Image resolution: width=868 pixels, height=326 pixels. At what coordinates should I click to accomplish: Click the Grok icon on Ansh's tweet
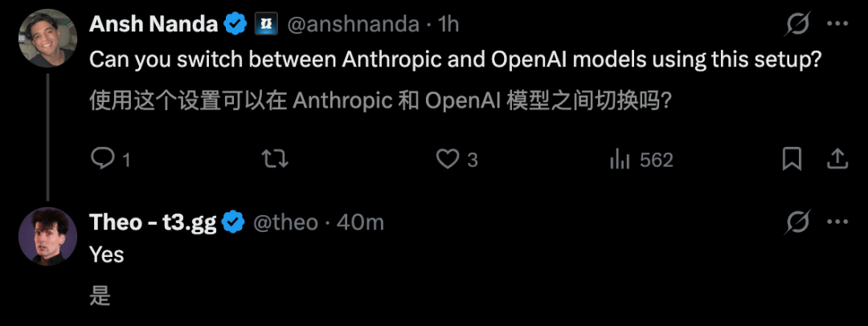[798, 24]
